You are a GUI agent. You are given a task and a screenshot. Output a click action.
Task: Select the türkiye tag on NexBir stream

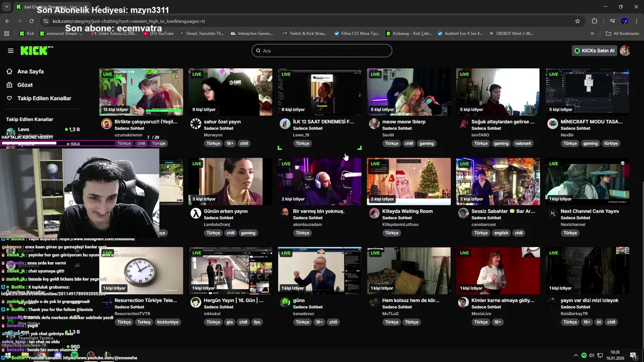tap(611, 143)
